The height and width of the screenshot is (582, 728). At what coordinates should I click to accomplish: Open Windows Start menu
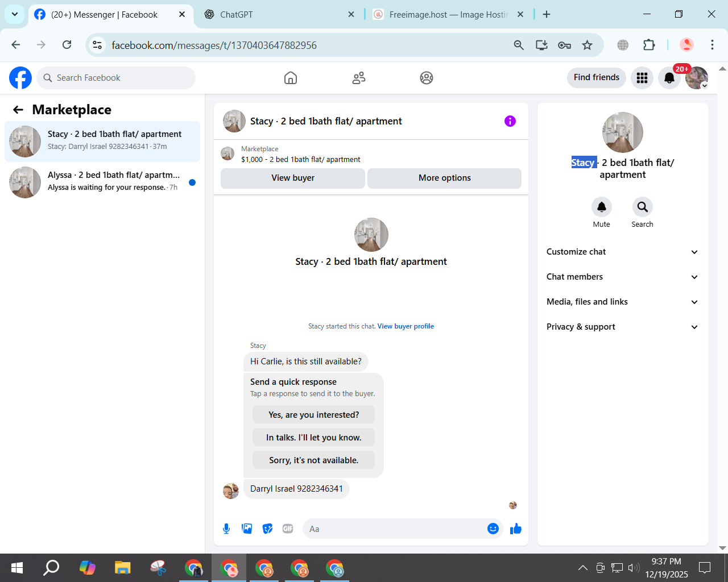click(x=17, y=568)
